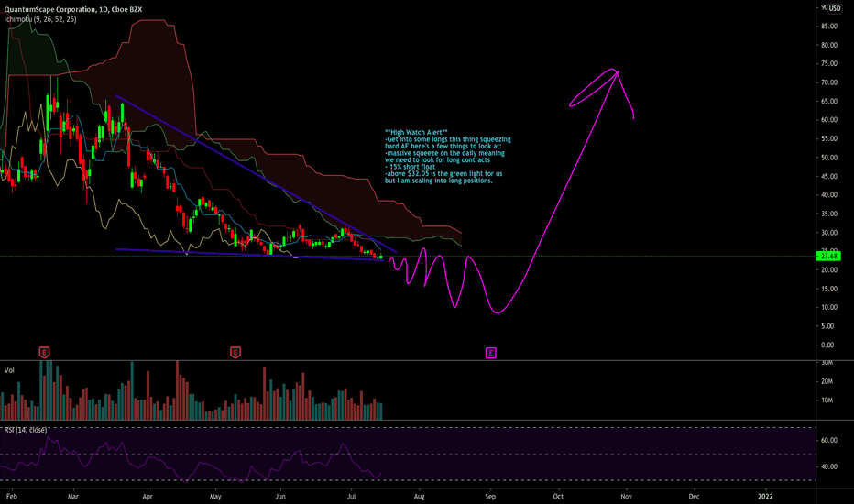854x504 pixels.
Task: Click the 40.00 RSI axis label
Action: pyautogui.click(x=829, y=467)
